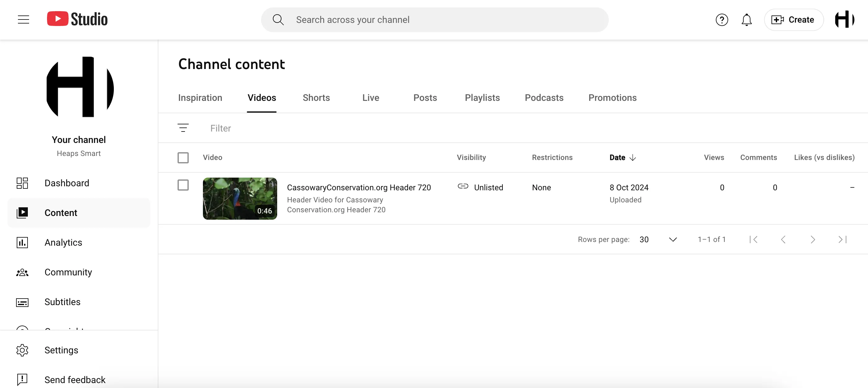Switch to the Posts tab
868x388 pixels.
click(x=425, y=98)
